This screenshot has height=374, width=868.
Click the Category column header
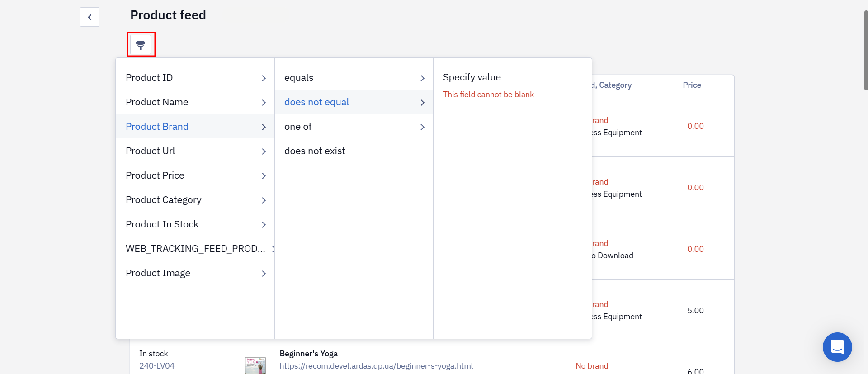click(615, 85)
